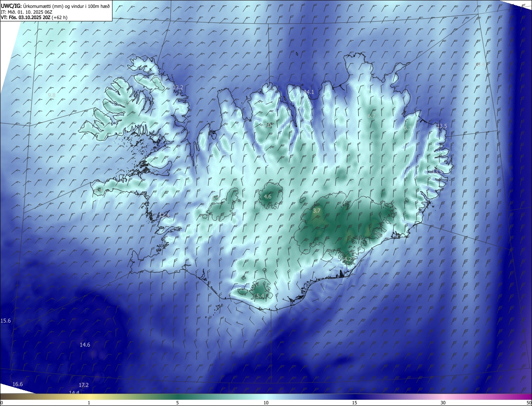Click the colour scale tick label '30'

point(443,403)
